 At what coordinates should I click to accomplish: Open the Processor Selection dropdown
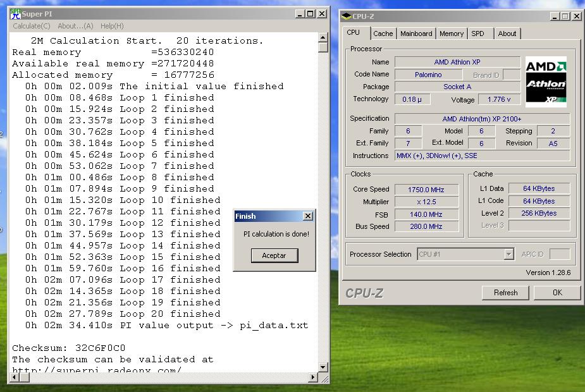pyautogui.click(x=508, y=254)
